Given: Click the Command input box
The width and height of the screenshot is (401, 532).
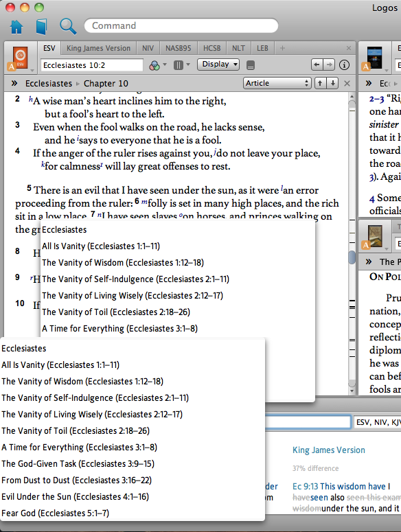Looking at the screenshot, I should (181, 26).
